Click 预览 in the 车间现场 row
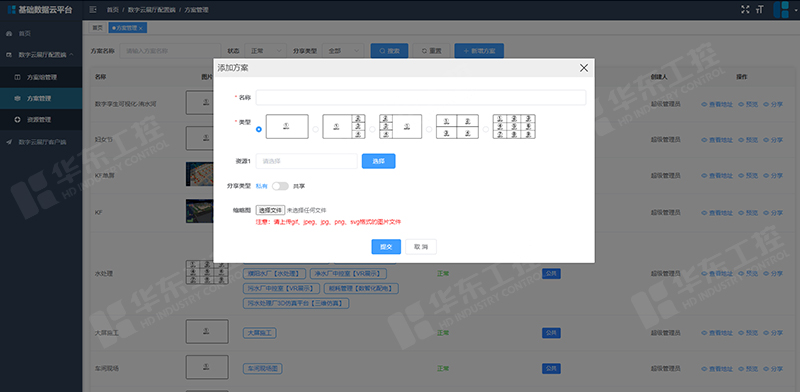The width and height of the screenshot is (800, 392). pyautogui.click(x=748, y=368)
